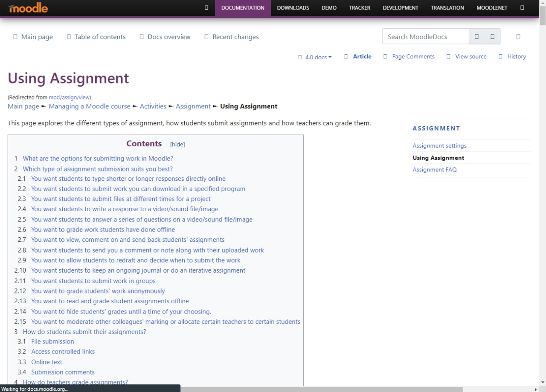Open 2.9 allow students to redraft

click(136, 260)
